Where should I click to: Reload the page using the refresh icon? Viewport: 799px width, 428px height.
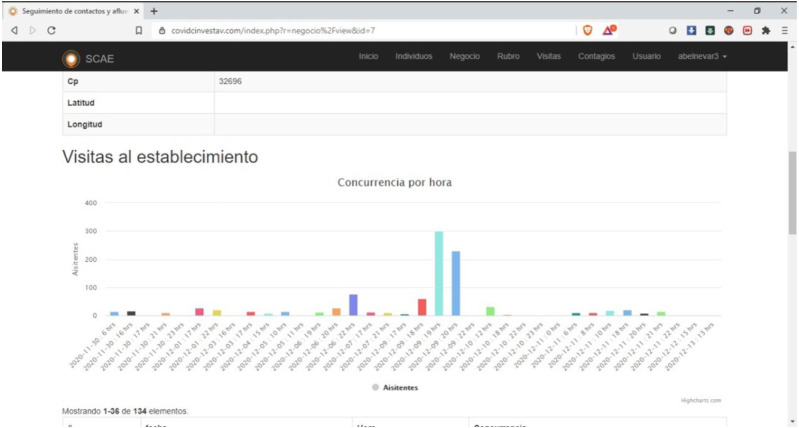pos(51,31)
